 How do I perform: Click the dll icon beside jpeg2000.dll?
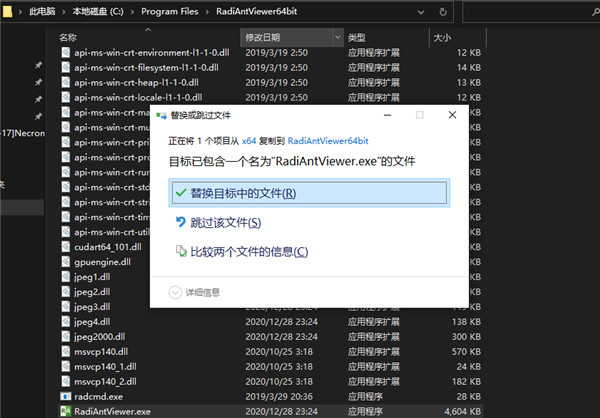tap(66, 336)
